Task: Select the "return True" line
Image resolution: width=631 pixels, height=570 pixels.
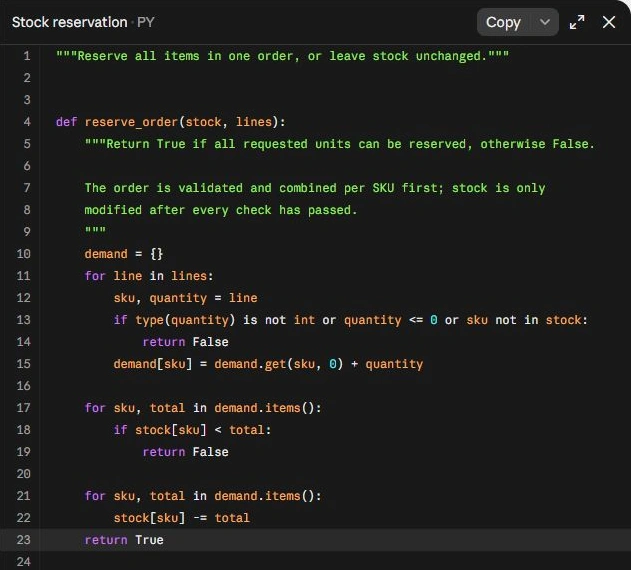Action: click(x=124, y=540)
